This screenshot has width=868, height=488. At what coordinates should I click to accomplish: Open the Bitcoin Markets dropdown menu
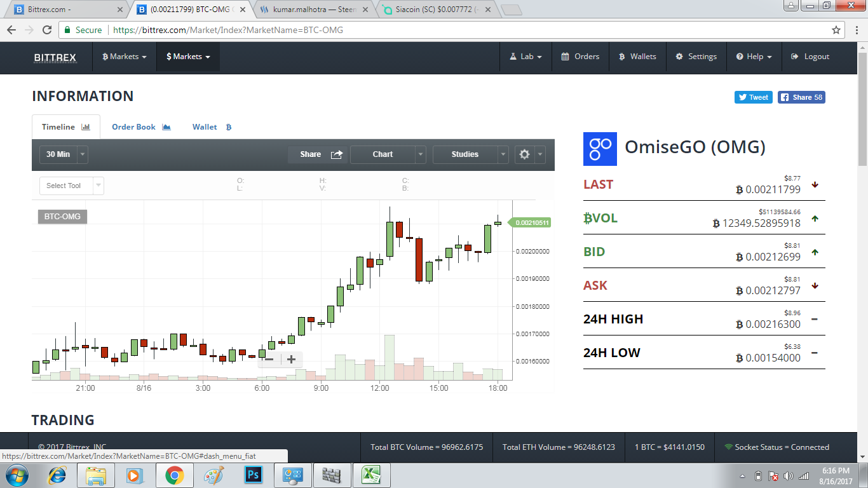pos(125,57)
